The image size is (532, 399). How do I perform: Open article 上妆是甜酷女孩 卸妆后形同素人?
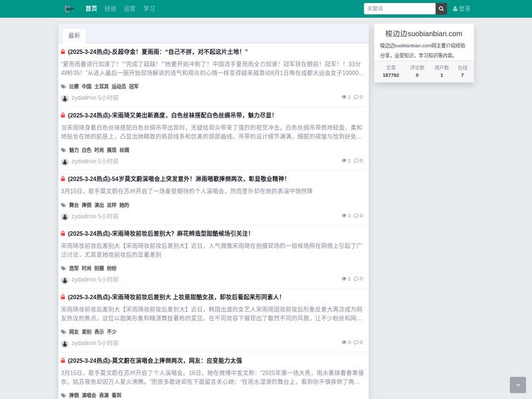(174, 297)
